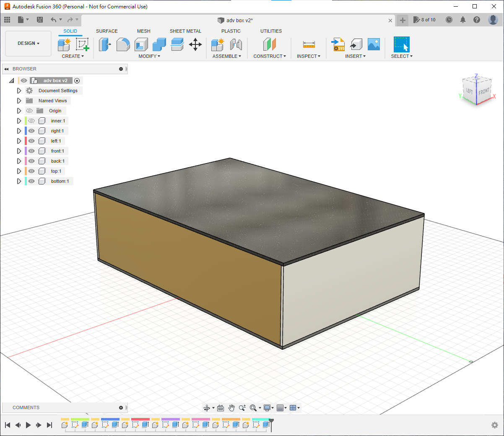Click the FRONT face of the ViewCube

484,92
